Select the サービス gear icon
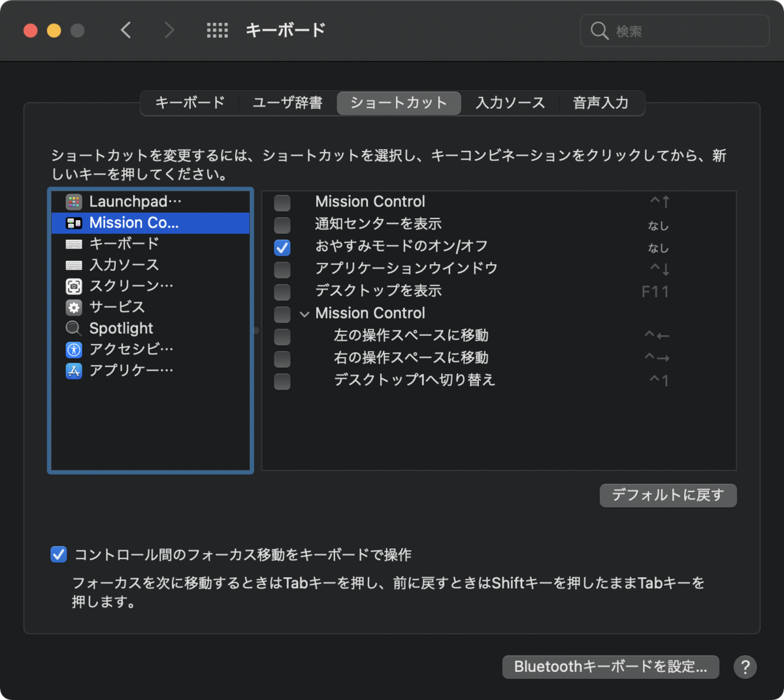This screenshot has width=784, height=700. [x=74, y=307]
